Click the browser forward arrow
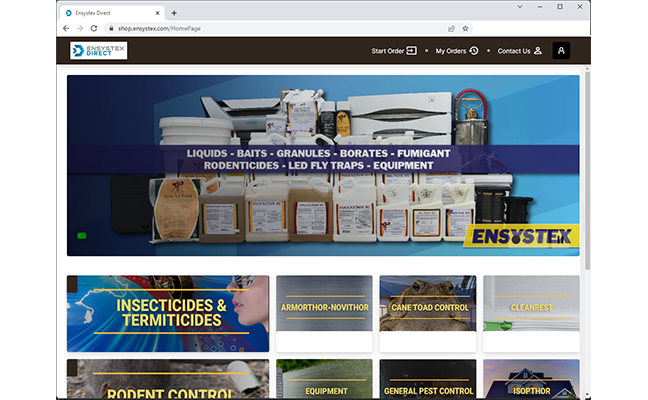This screenshot has width=648, height=400. [x=80, y=28]
